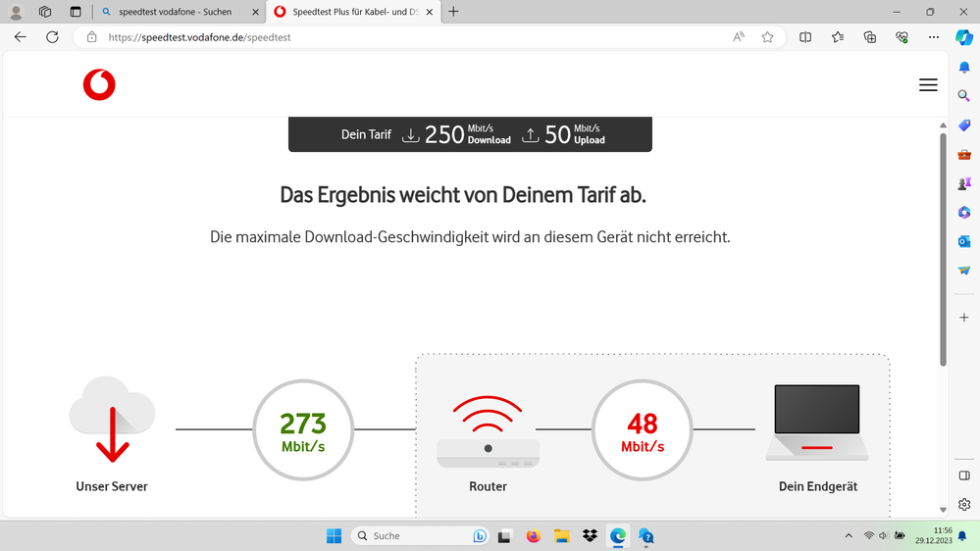Open Tools briefcase in sidebar
The height and width of the screenshot is (551, 980).
964,154
